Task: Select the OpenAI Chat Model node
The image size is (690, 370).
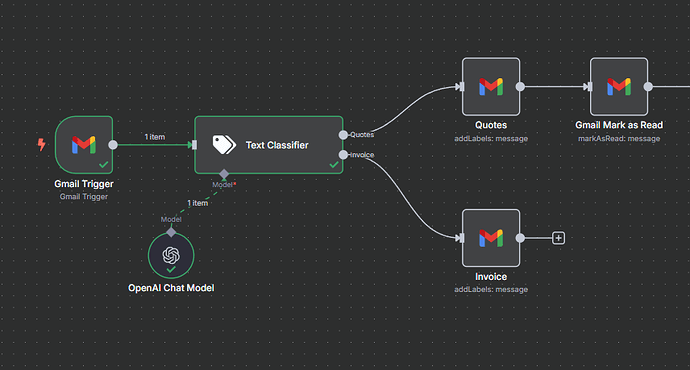Action: click(x=171, y=256)
